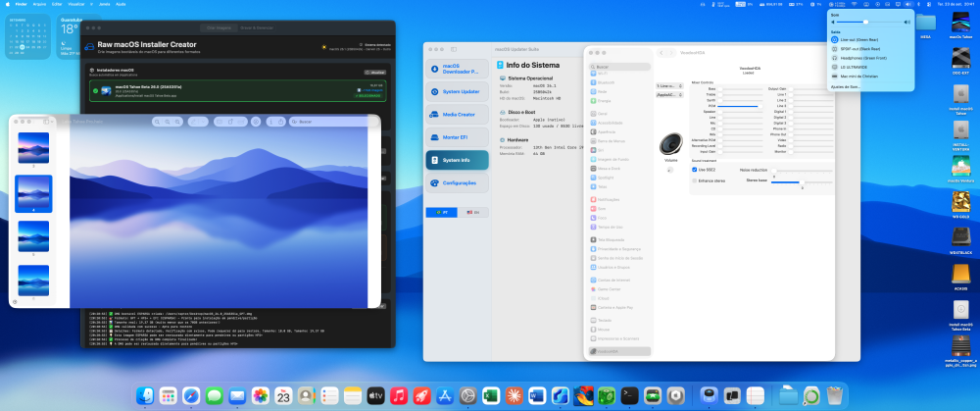
Task: Open Configurações in Updater Suite
Action: coord(458,182)
